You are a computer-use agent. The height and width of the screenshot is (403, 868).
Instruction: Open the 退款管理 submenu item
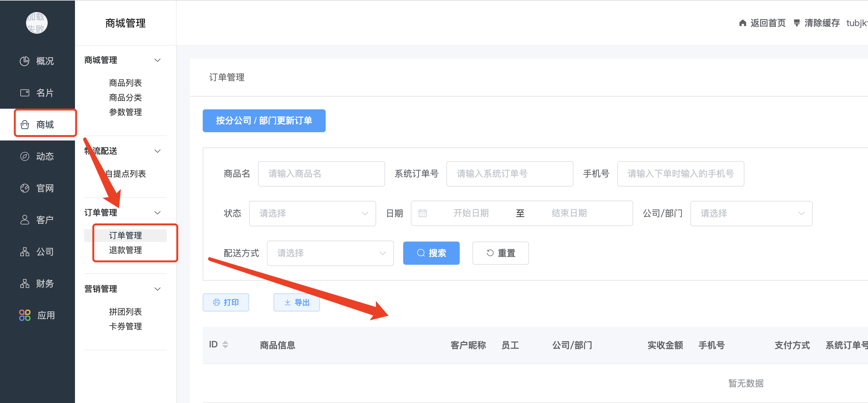[x=125, y=250]
